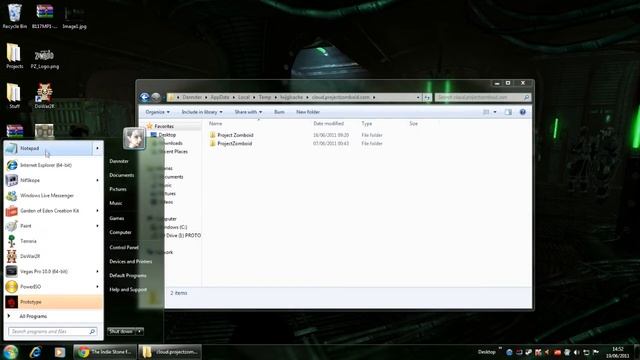Open NifSkope in the Start menu
The width and height of the screenshot is (640, 360).
(48, 180)
